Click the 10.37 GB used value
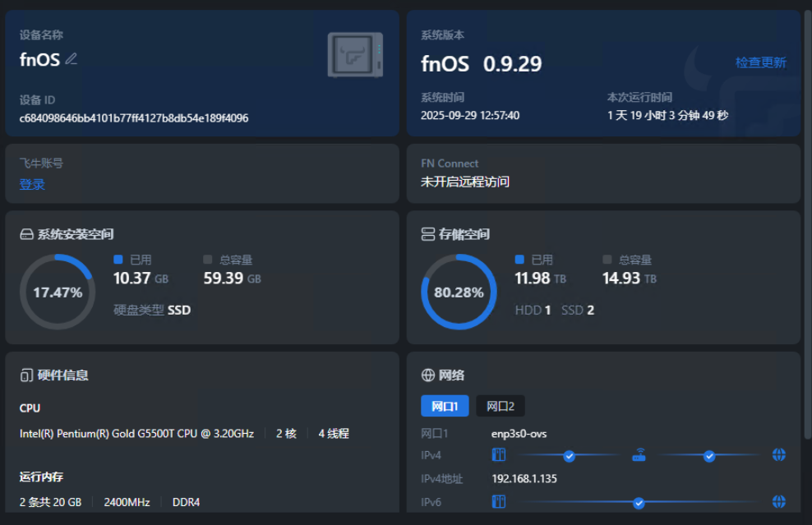The image size is (812, 525). [x=141, y=279]
